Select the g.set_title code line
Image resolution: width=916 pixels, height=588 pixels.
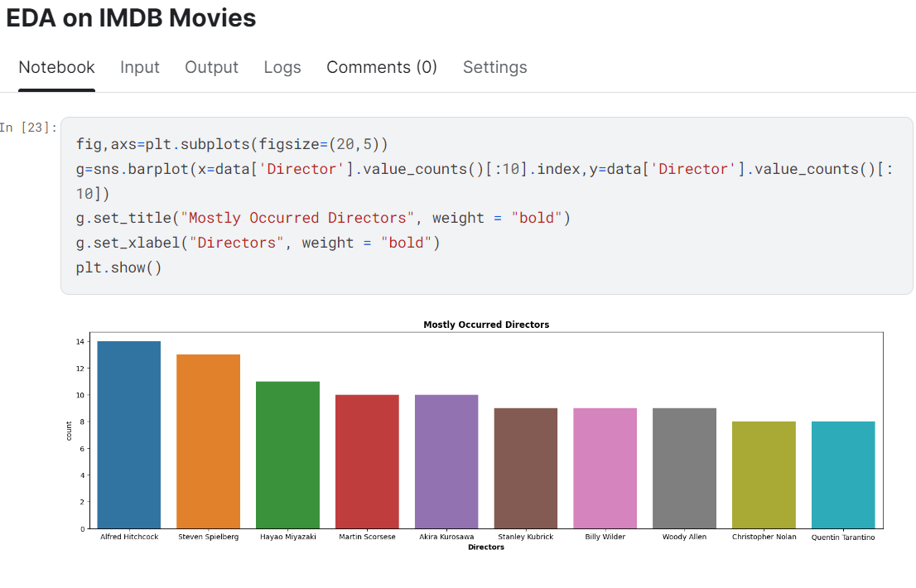point(323,218)
